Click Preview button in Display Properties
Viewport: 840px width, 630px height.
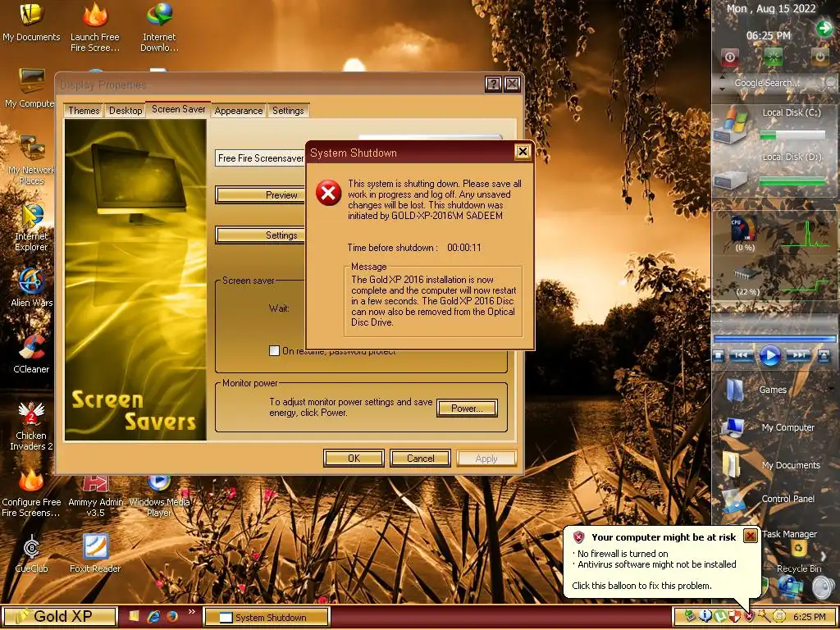click(261, 195)
